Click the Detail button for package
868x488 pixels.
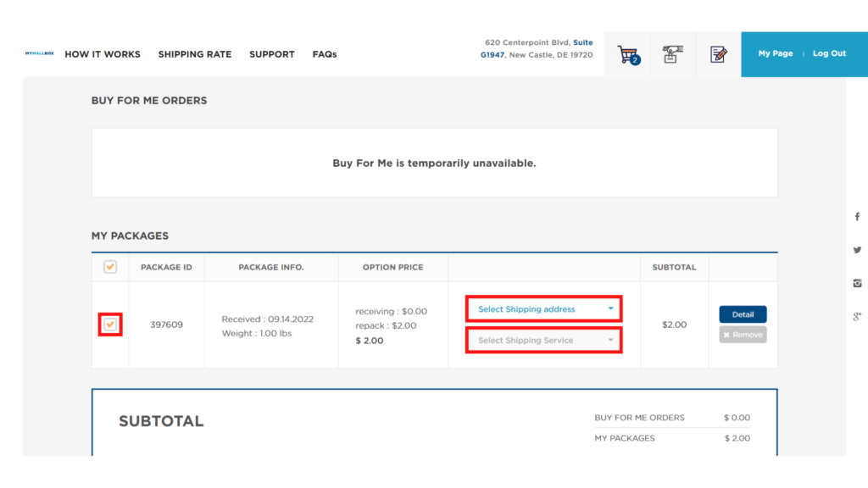(x=743, y=314)
